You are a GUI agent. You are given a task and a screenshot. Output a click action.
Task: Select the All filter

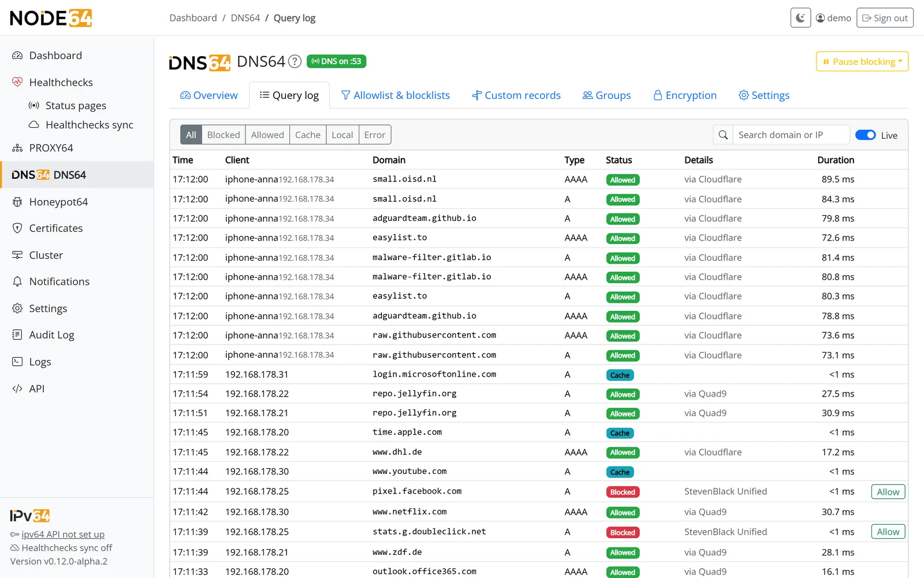coord(191,135)
